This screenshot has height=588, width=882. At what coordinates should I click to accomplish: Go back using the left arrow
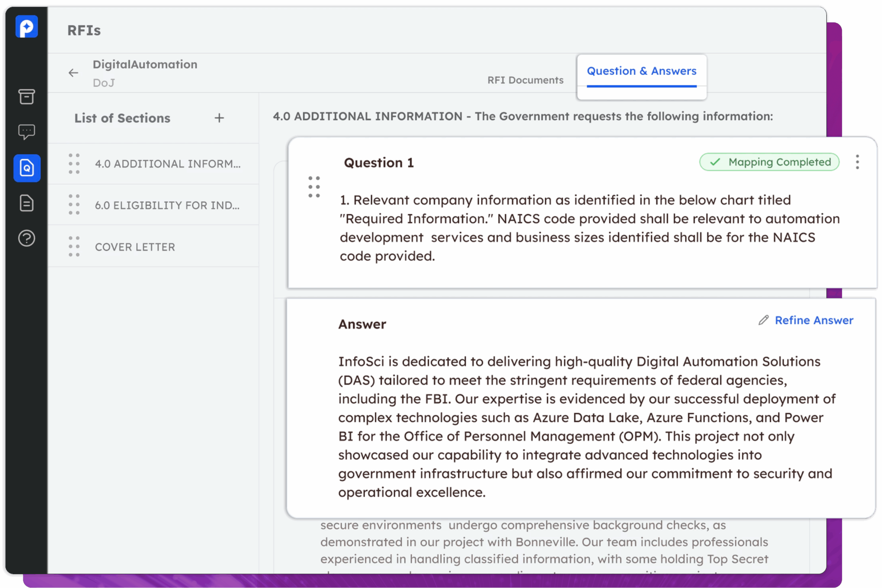click(x=73, y=73)
